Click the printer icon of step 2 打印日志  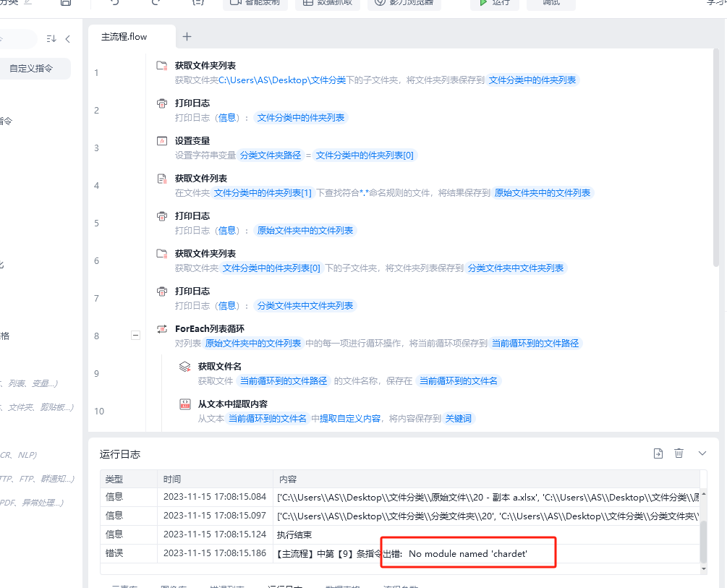click(x=162, y=103)
